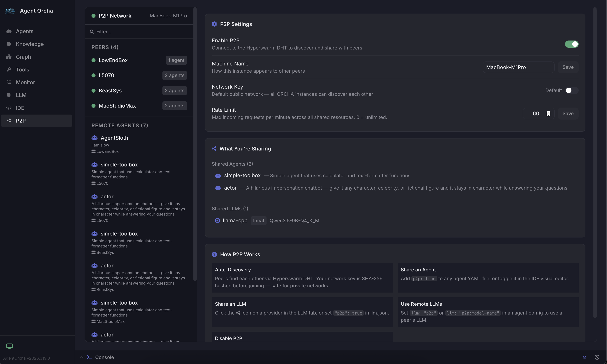
Task: Click the llama-cpp chip icon
Action: coord(217,221)
